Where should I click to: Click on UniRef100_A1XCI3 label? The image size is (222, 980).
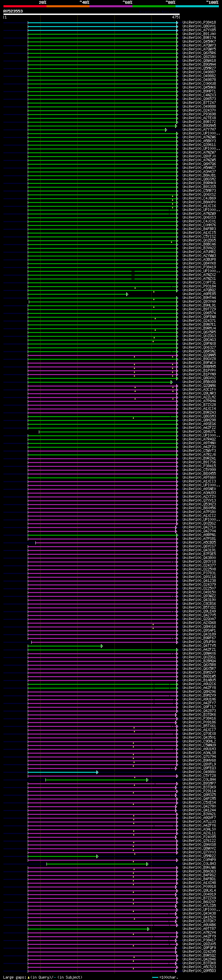[199, 481]
